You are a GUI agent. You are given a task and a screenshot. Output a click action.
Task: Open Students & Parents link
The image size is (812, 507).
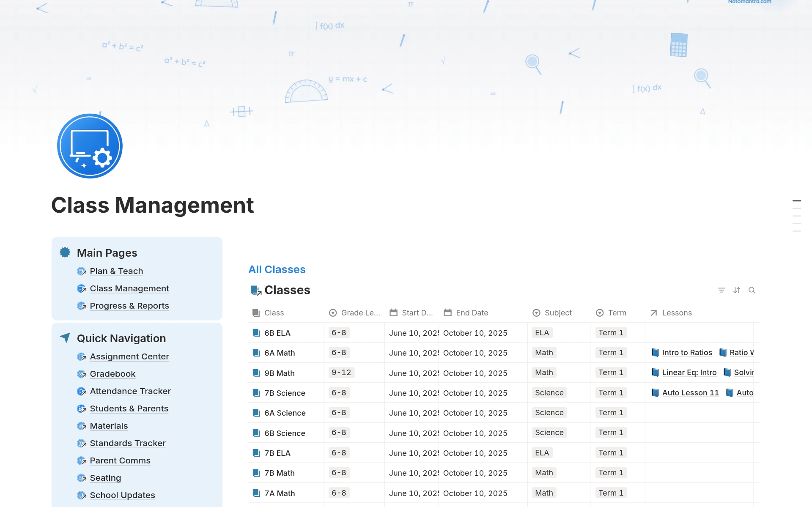[x=129, y=408]
